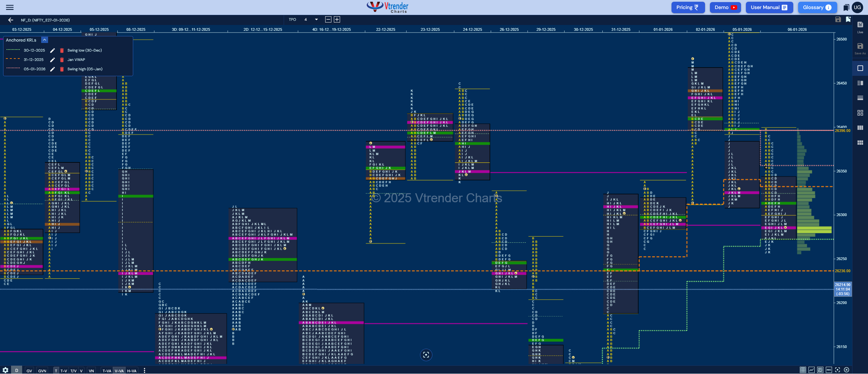Click the Save As icon in the sidebar
The height and width of the screenshot is (374, 868).
point(860,48)
